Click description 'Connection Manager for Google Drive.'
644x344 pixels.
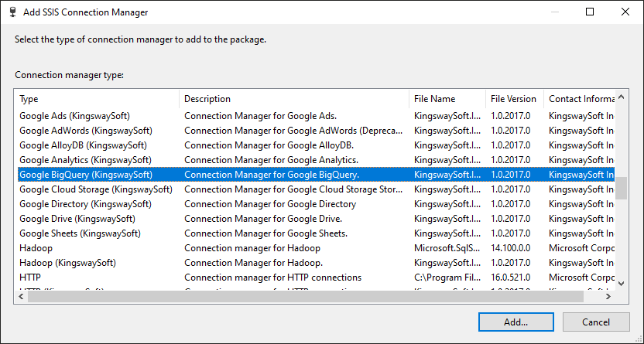tap(263, 219)
